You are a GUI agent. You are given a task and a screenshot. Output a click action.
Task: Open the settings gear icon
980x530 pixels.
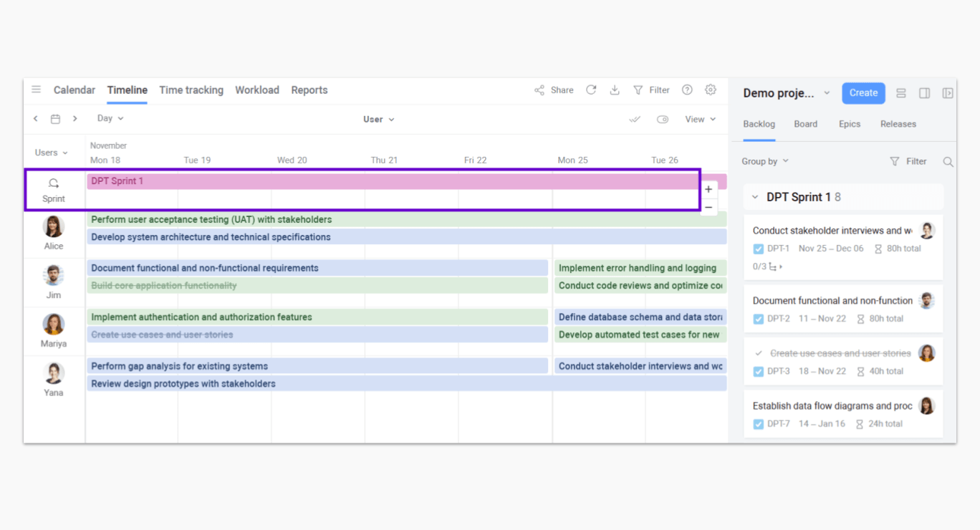(x=710, y=90)
